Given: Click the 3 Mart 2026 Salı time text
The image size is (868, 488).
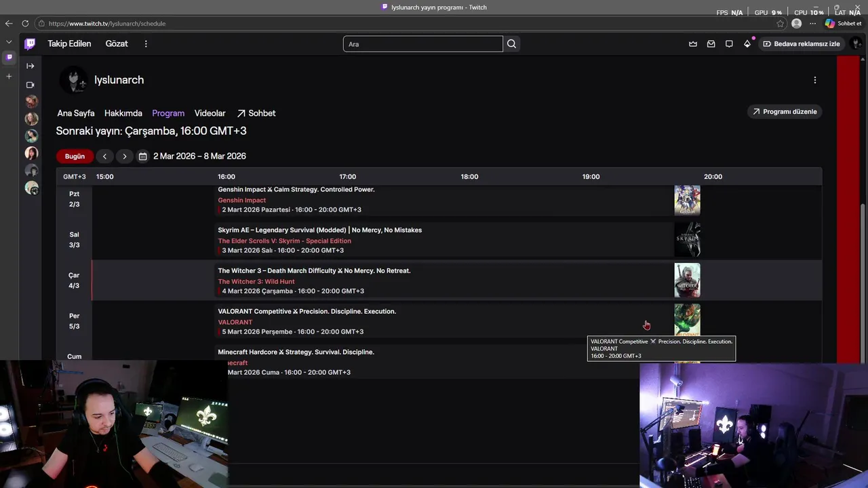Looking at the screenshot, I should pos(283,251).
